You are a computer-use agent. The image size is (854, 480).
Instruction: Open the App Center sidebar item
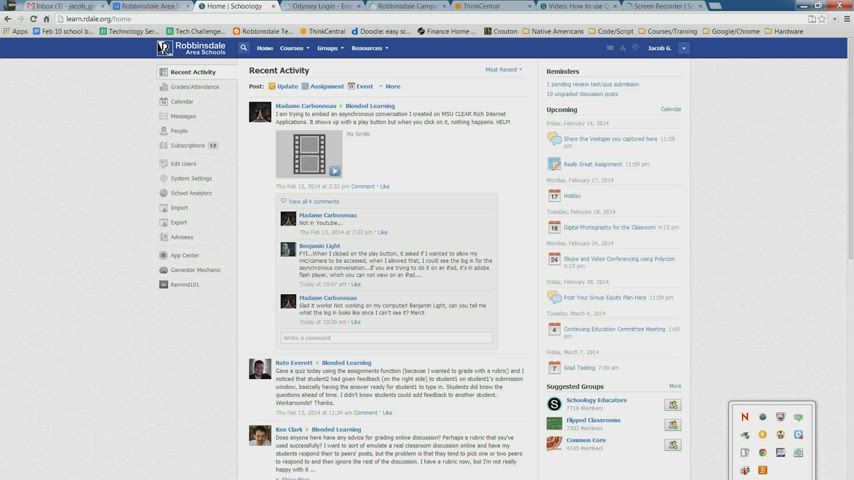pyautogui.click(x=184, y=255)
